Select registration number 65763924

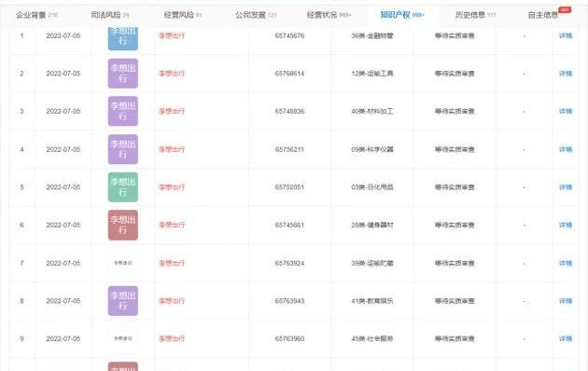(x=289, y=263)
